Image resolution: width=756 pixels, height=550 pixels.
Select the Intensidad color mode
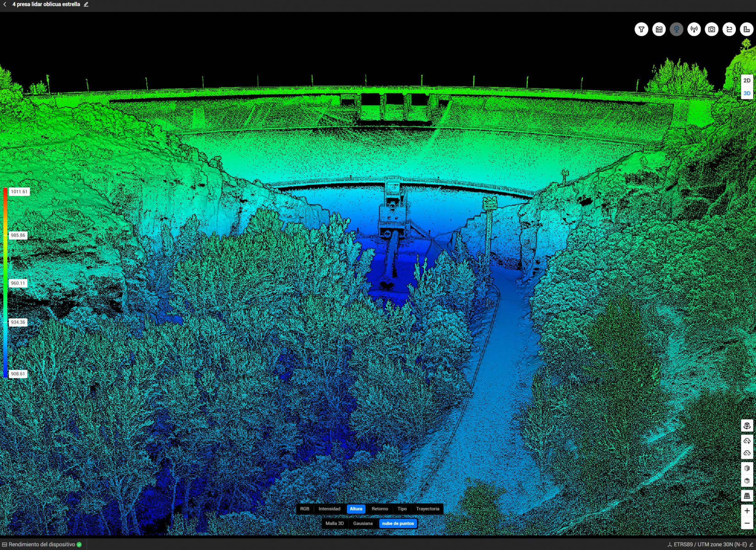click(329, 509)
